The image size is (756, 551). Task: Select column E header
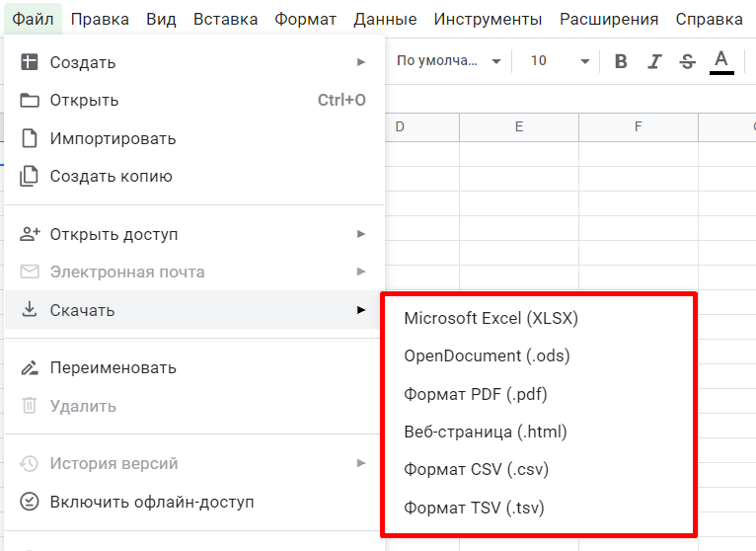[x=519, y=127]
